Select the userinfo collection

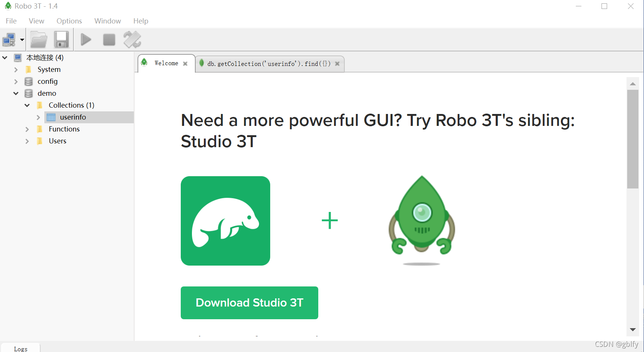pyautogui.click(x=73, y=117)
